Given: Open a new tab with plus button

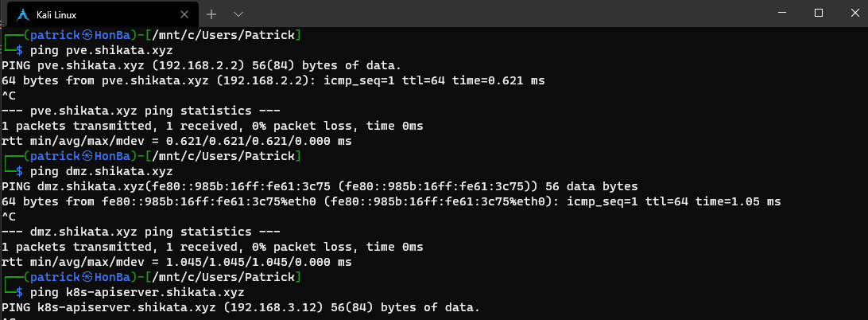Looking at the screenshot, I should coord(211,14).
